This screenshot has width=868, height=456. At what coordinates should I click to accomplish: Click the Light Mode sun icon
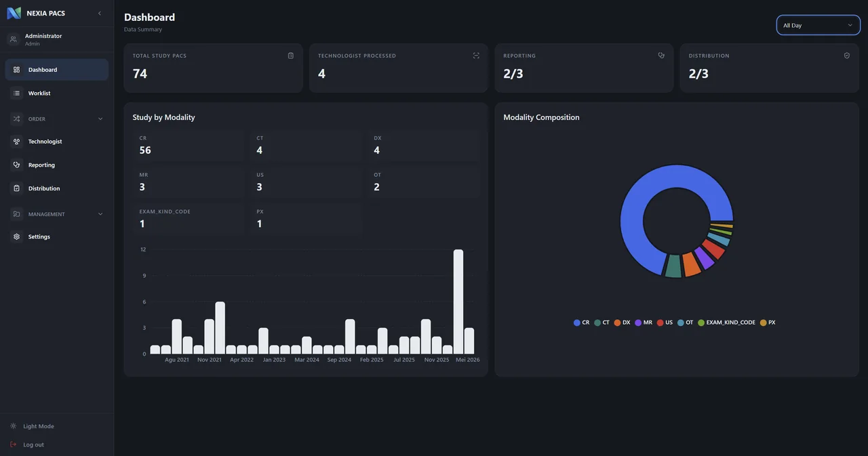click(13, 426)
